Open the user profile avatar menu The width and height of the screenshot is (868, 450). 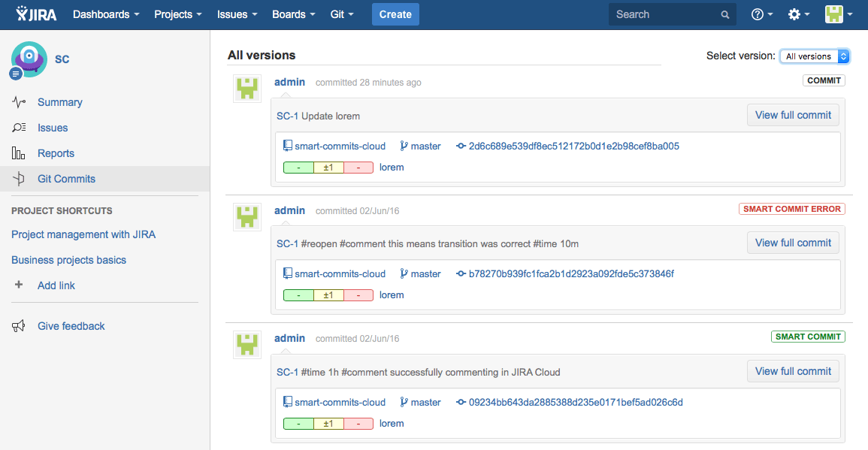[x=839, y=14]
